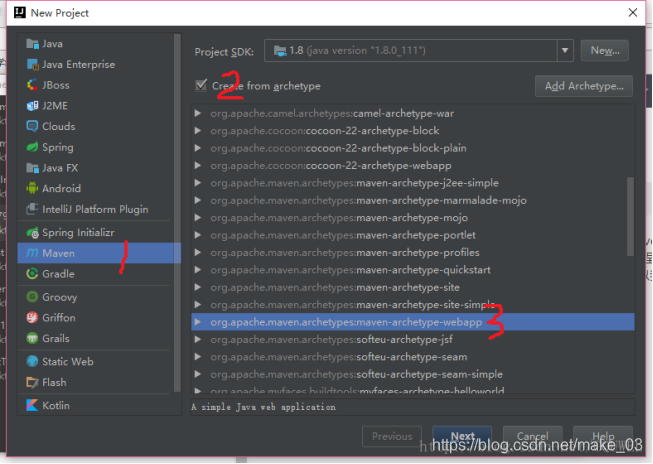
Task: Select the Griffon icon
Action: (x=32, y=318)
